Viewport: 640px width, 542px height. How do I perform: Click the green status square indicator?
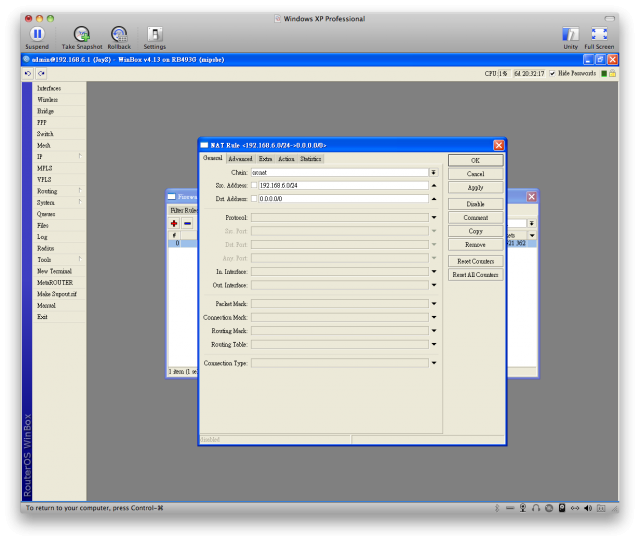coord(604,73)
